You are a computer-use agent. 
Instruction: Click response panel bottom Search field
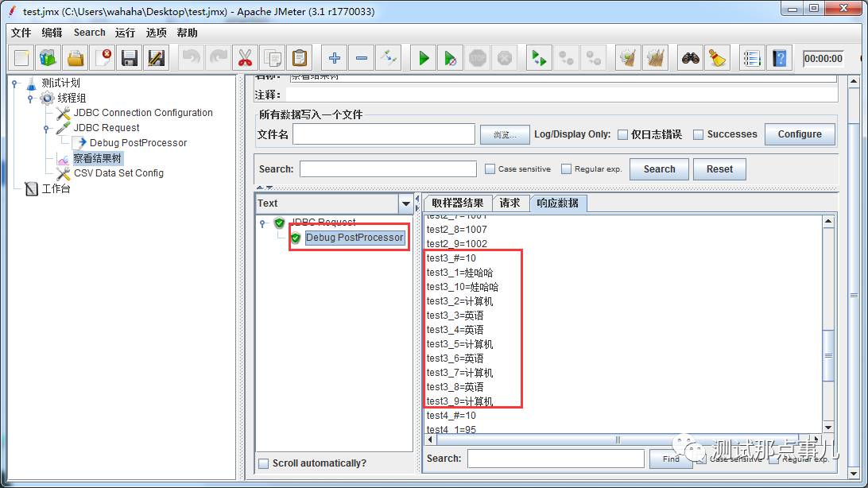[556, 459]
